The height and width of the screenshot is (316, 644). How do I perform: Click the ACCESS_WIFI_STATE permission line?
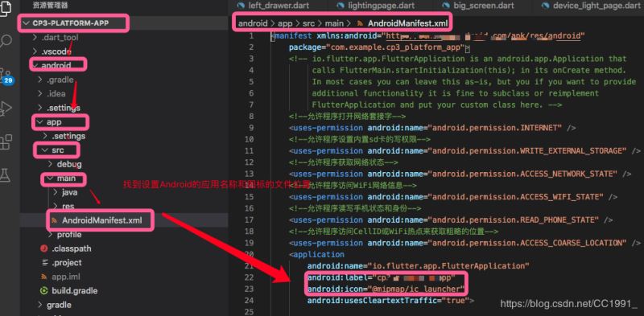point(453,197)
